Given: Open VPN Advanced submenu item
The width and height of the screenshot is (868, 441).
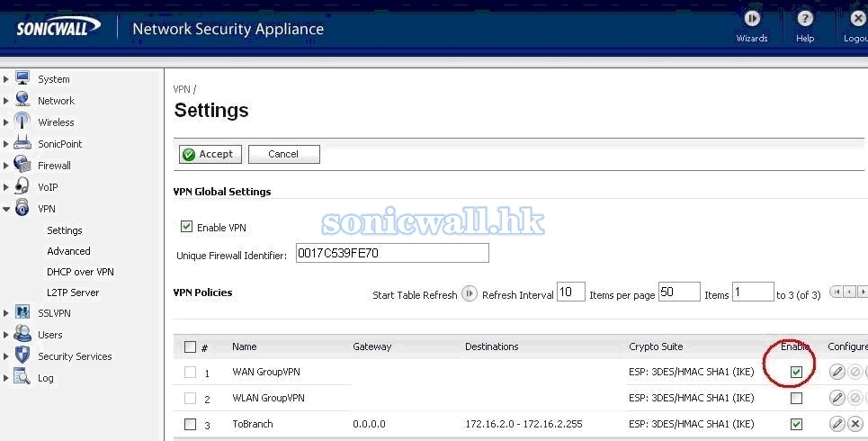Looking at the screenshot, I should [68, 251].
